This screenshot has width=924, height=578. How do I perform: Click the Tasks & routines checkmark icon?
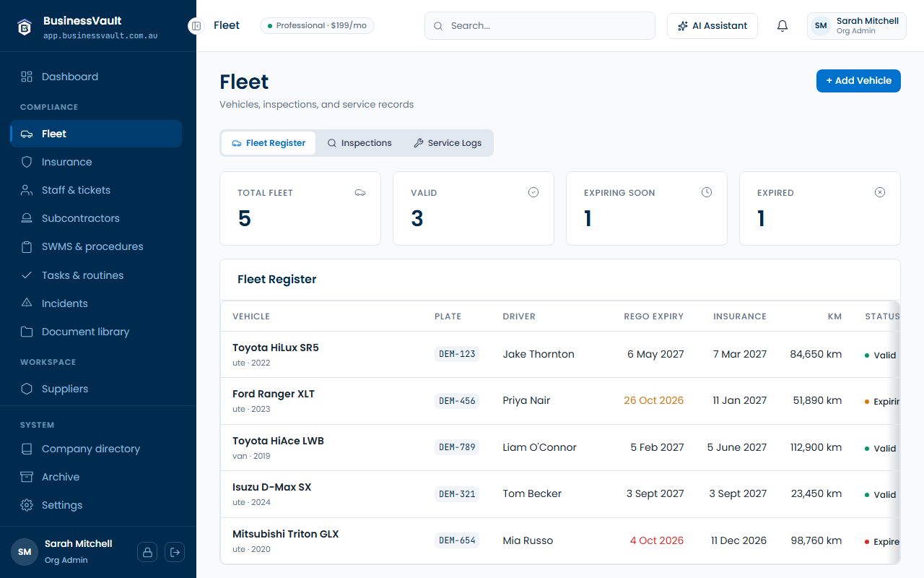(x=27, y=275)
